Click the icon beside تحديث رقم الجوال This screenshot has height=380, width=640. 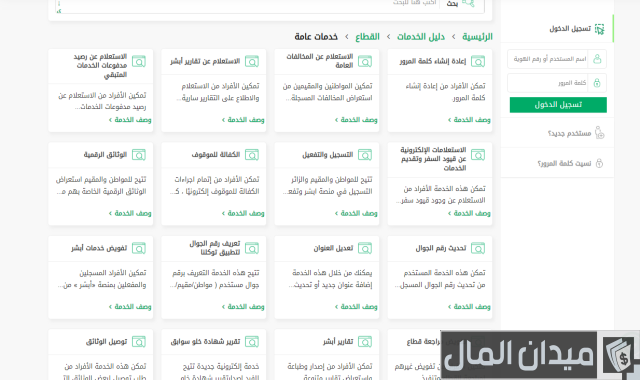(x=478, y=248)
